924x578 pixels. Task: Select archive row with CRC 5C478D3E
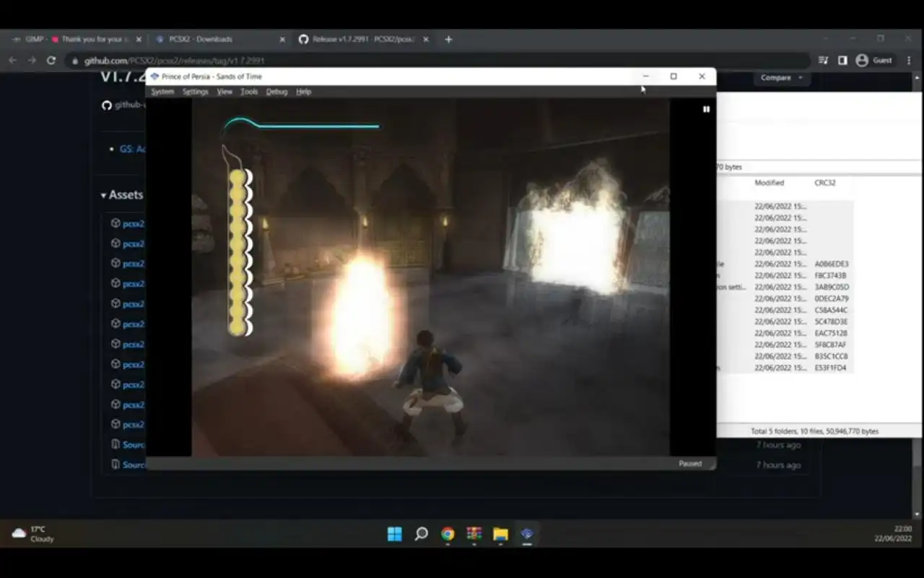click(x=785, y=322)
